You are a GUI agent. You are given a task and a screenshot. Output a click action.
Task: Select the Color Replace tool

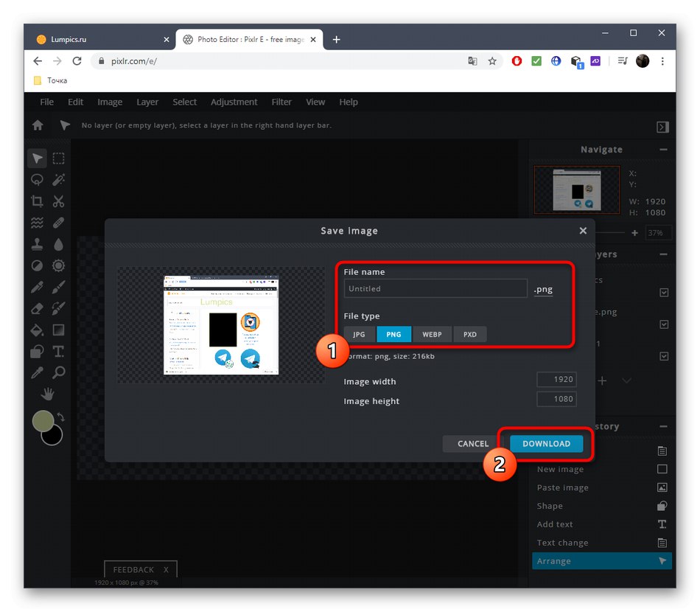pyautogui.click(x=58, y=308)
